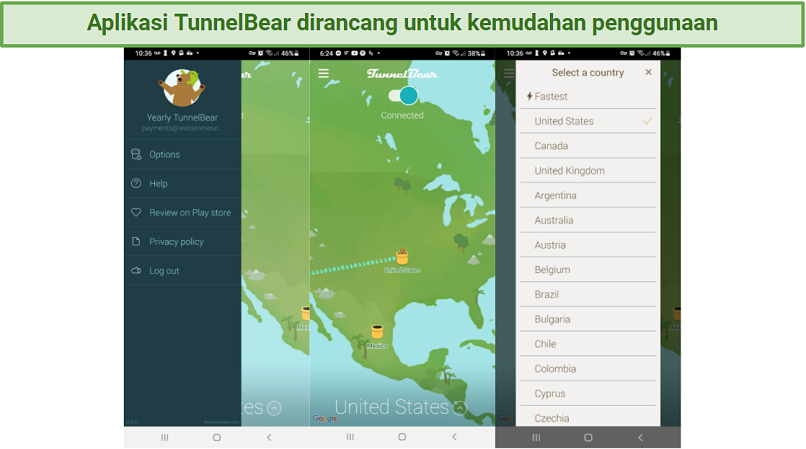Click the bear avatar profile picture

coord(182,87)
